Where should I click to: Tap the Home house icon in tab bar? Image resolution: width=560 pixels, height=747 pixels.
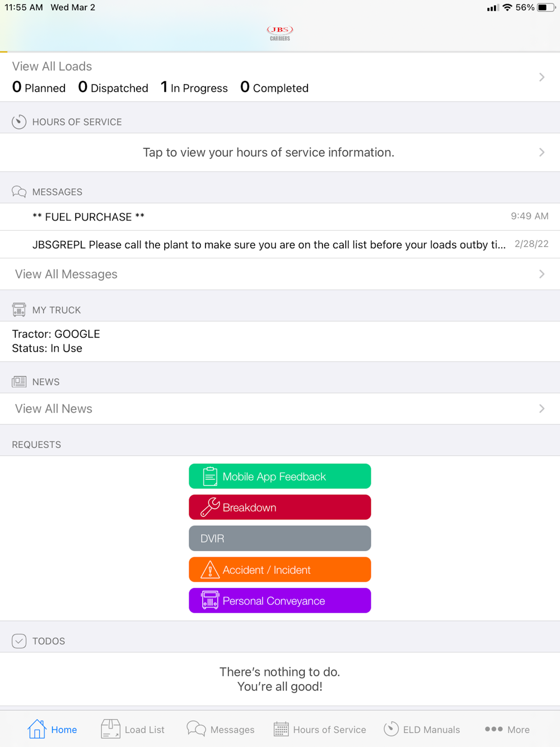tap(37, 729)
